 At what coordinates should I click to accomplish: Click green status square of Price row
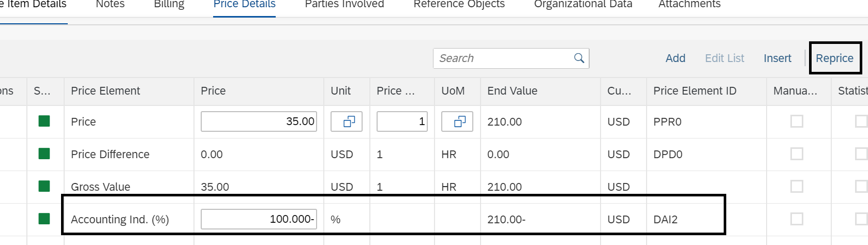(44, 121)
